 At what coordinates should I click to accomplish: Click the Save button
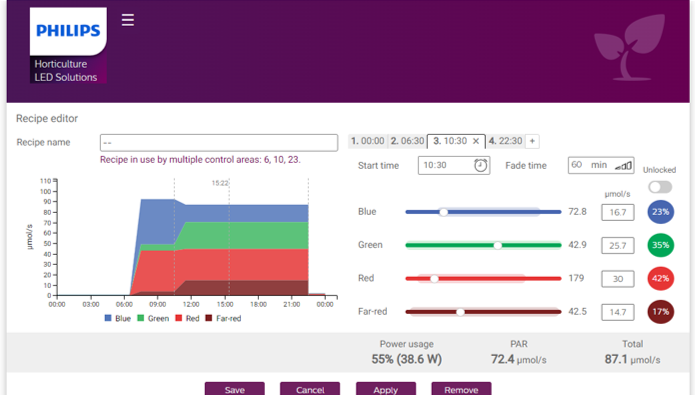tap(234, 389)
